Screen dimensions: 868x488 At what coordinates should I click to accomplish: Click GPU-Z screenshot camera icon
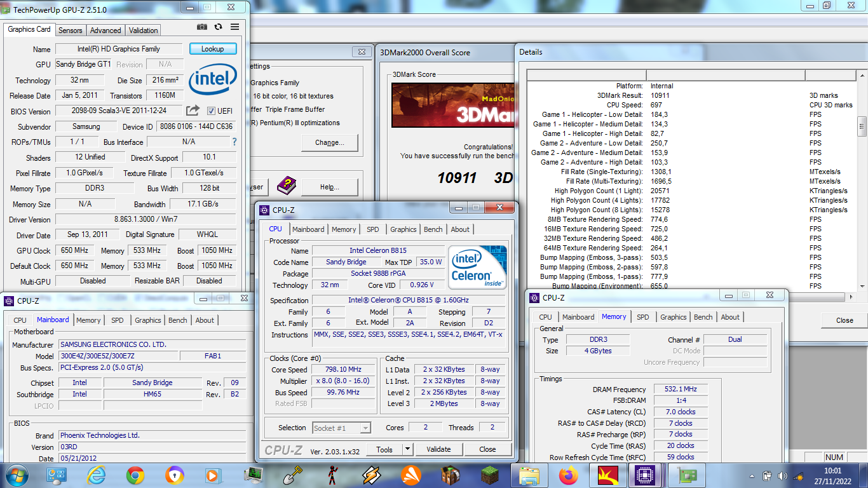201,27
